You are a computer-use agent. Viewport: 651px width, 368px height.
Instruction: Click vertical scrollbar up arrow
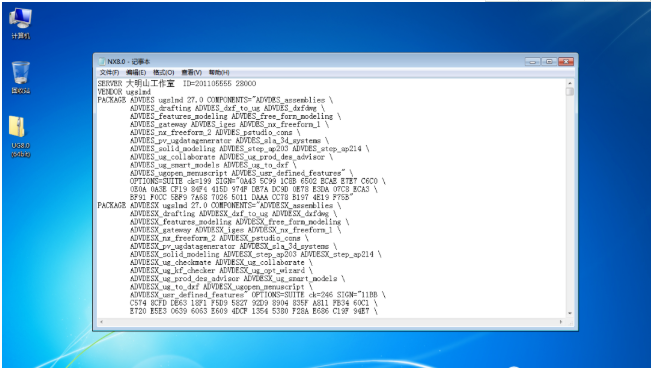[x=570, y=83]
